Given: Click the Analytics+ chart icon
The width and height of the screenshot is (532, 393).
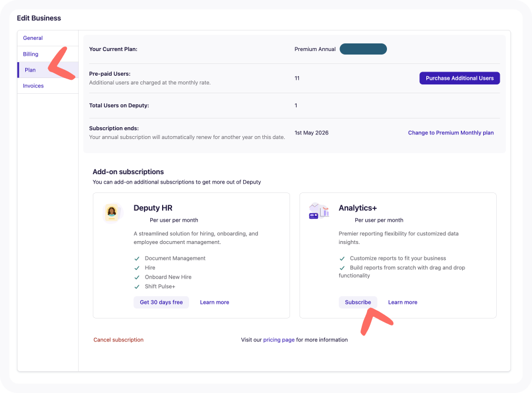Looking at the screenshot, I should (x=319, y=211).
